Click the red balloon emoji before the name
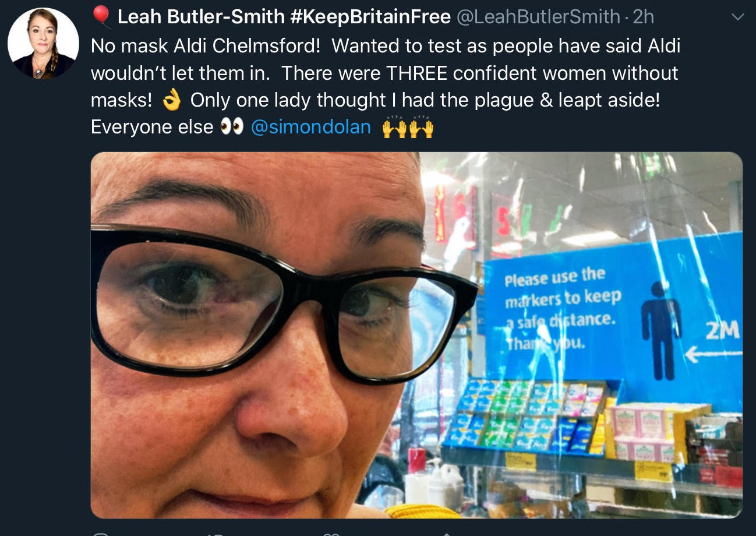Viewport: 756px width, 536px height. click(x=101, y=16)
